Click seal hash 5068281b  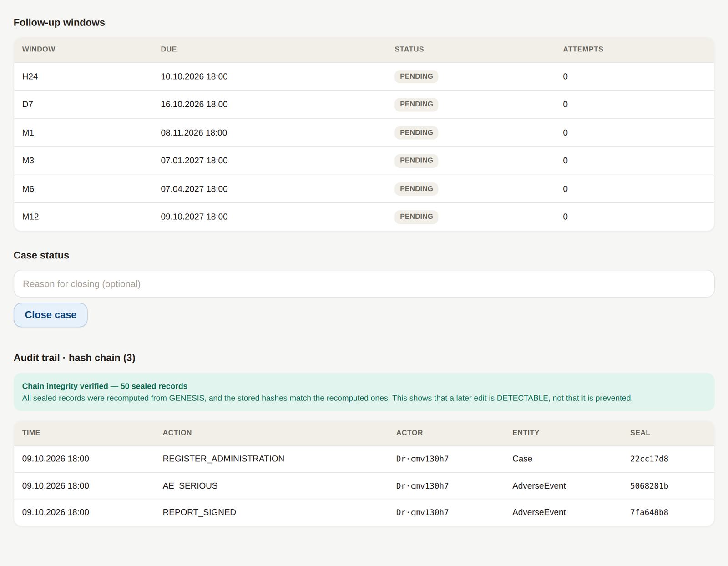pos(649,486)
